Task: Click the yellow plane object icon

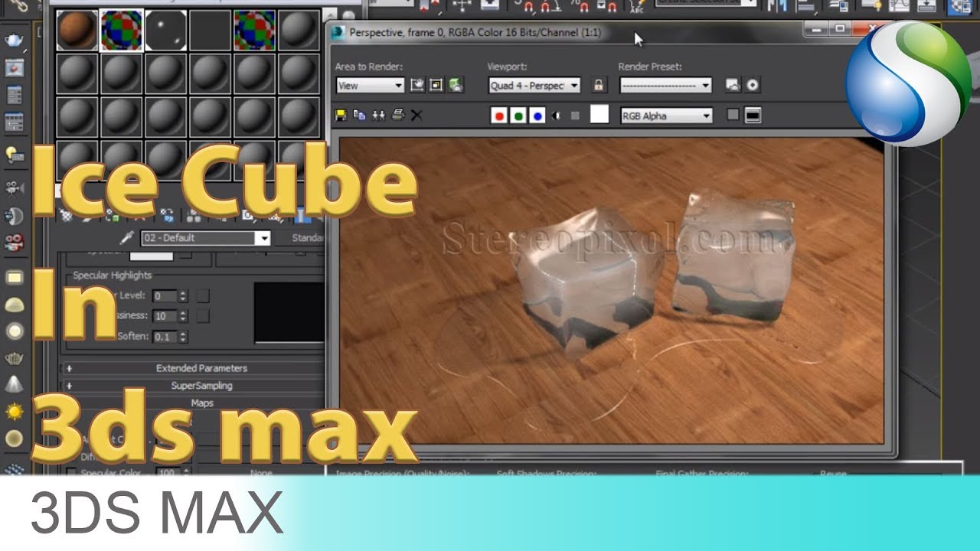Action: click(x=14, y=277)
